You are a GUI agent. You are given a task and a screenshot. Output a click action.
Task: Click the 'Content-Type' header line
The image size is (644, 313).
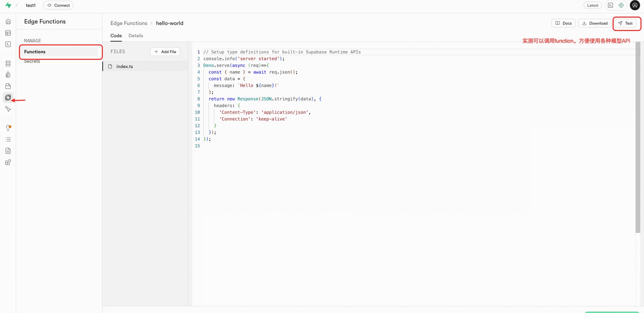265,112
